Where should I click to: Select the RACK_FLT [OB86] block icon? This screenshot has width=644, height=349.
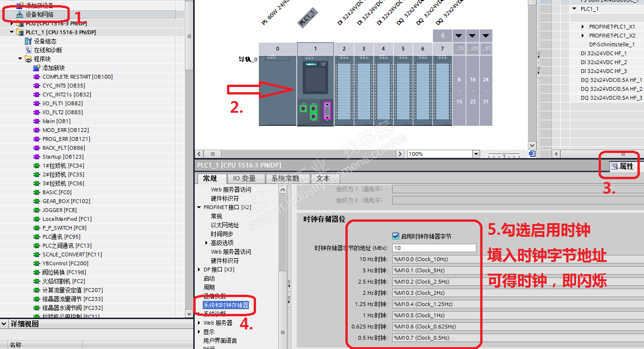coord(37,148)
